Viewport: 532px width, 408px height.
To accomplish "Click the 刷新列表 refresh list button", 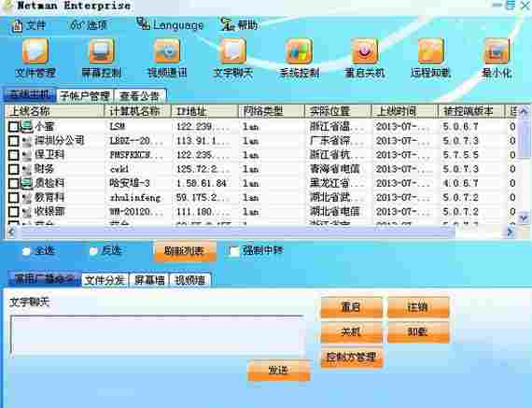I will pos(184,251).
